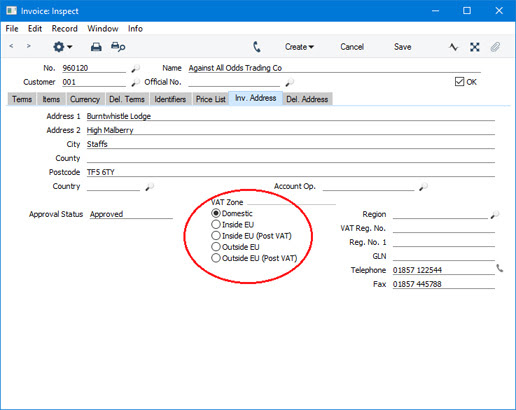Click lookup icon beside Account Op.
The width and height of the screenshot is (516, 410).
[x=423, y=187]
